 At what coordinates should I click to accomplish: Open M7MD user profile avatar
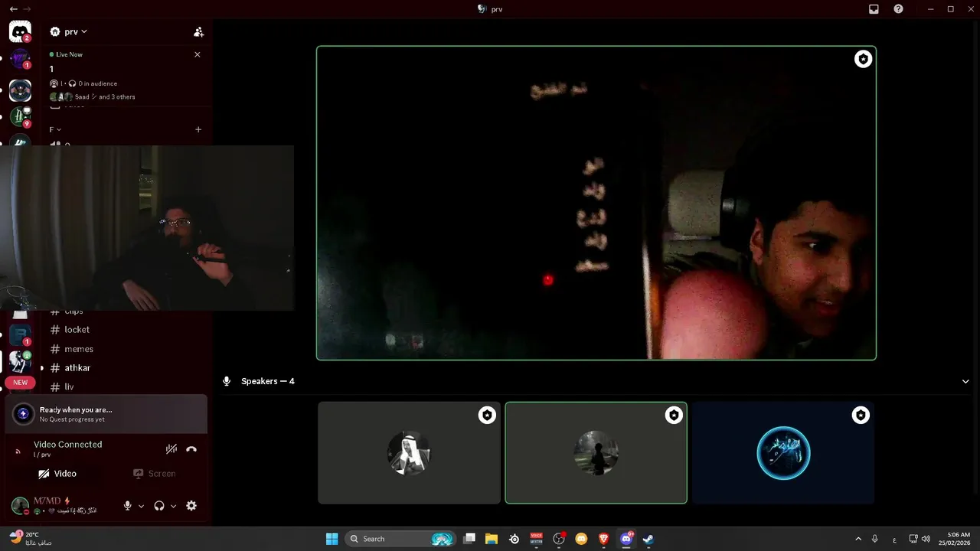coord(20,505)
